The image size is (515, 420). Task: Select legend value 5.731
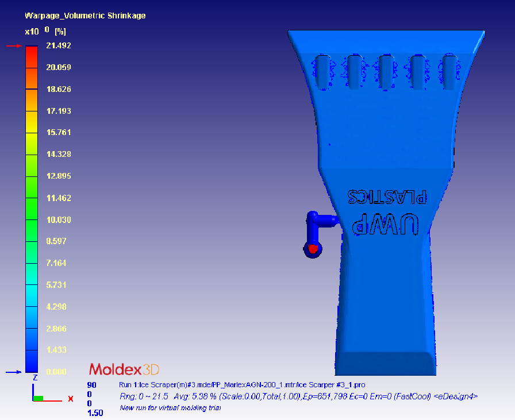[56, 284]
